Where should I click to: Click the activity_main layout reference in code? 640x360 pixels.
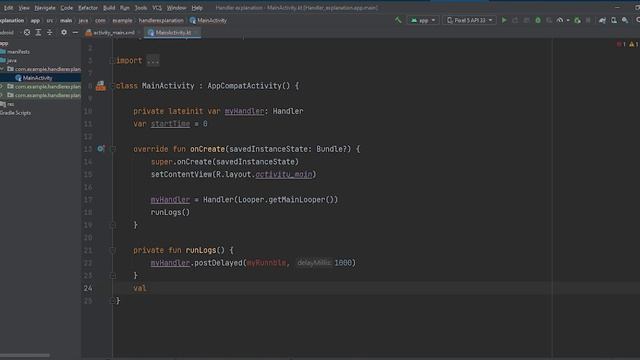284,174
